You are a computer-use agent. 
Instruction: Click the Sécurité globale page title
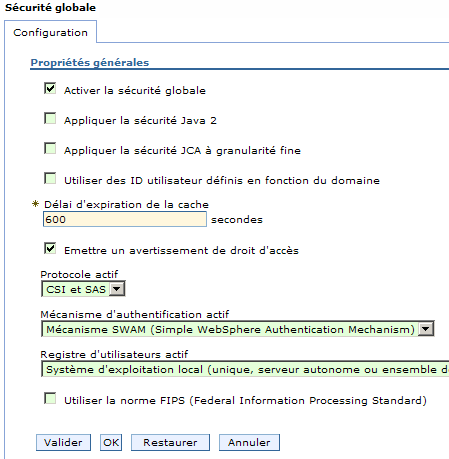50,8
